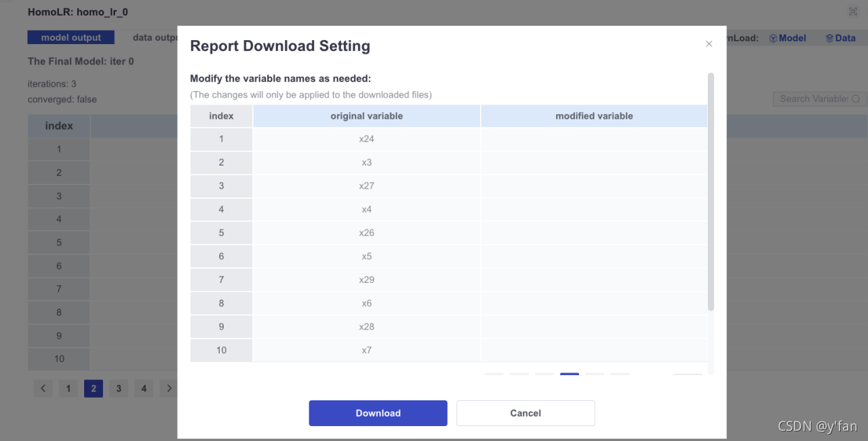868x441 pixels.
Task: Select original variable cell x4
Action: (367, 210)
